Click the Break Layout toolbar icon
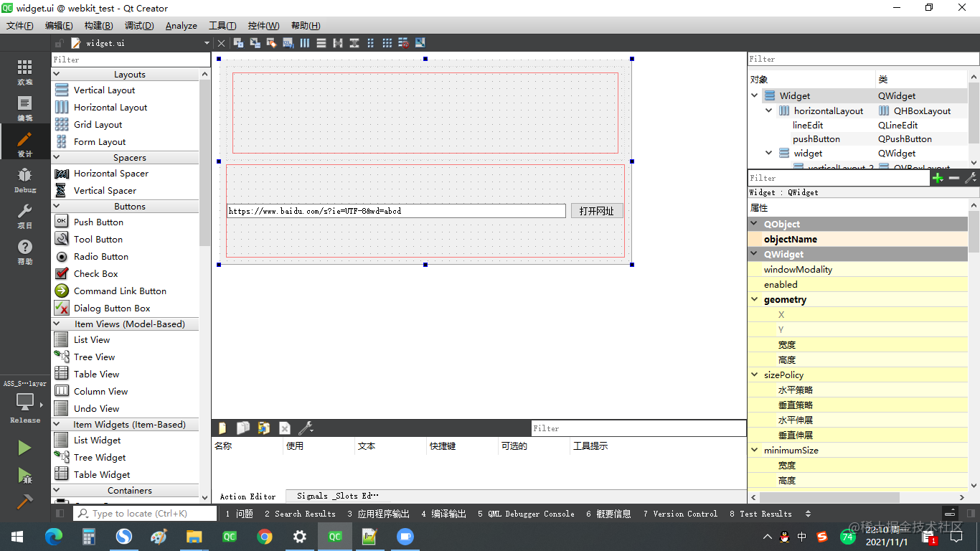Screen dimensions: 980x551 point(404,43)
